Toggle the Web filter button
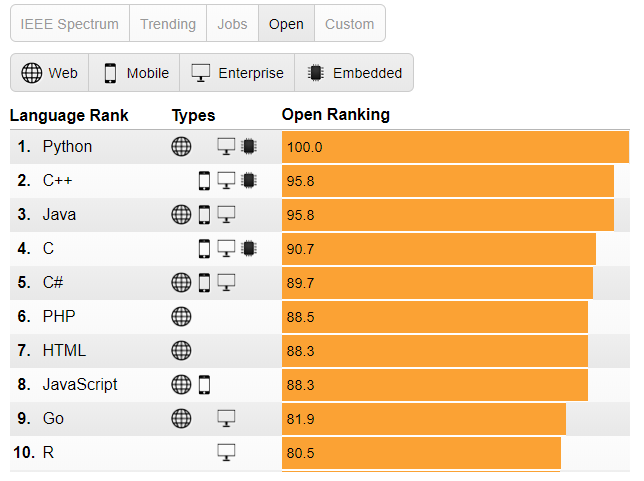 point(49,73)
